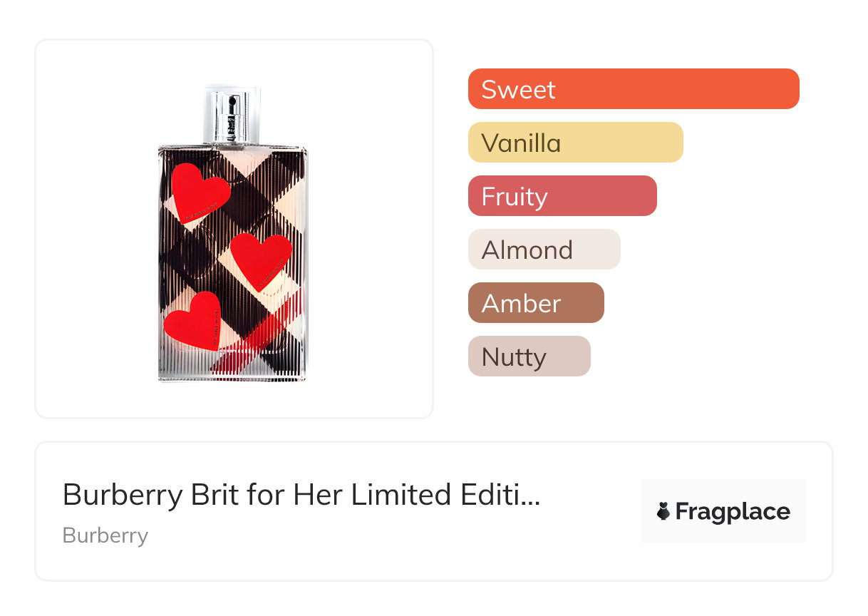This screenshot has width=868, height=616.
Task: Open the Burberry Brit perfume bottle image
Action: [232, 235]
